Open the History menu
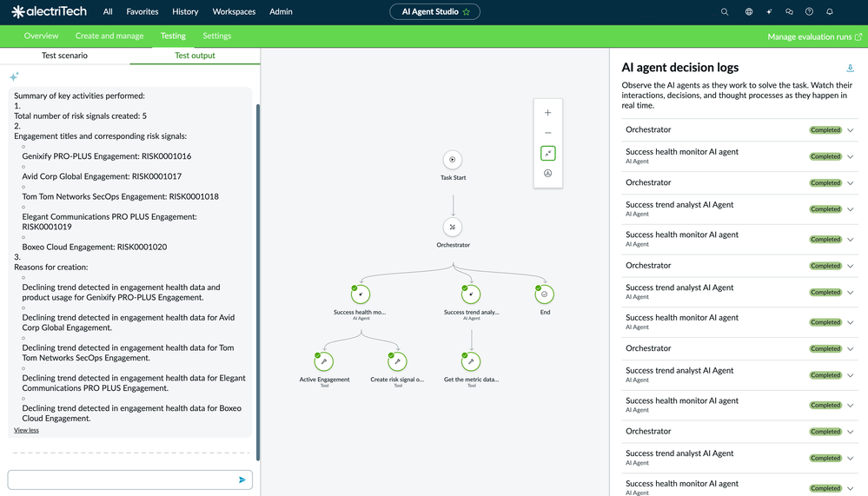This screenshot has height=496, width=868. tap(185, 11)
